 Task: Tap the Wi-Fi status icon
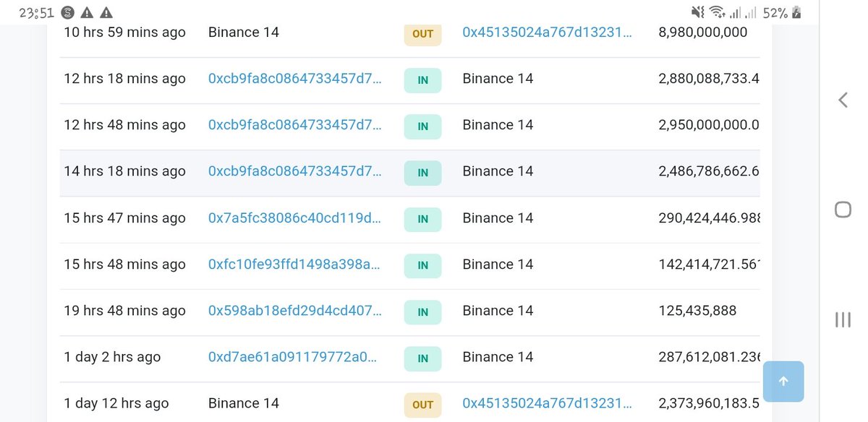click(717, 12)
